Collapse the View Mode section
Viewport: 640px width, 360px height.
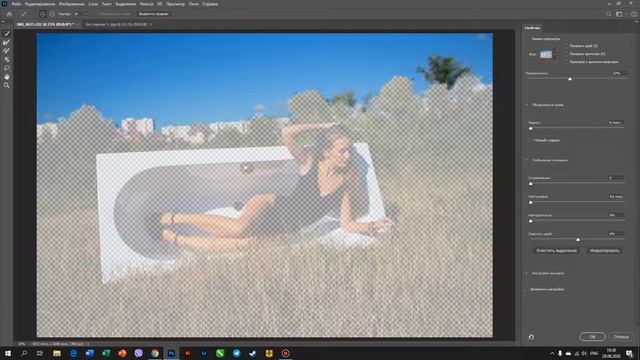(x=527, y=39)
